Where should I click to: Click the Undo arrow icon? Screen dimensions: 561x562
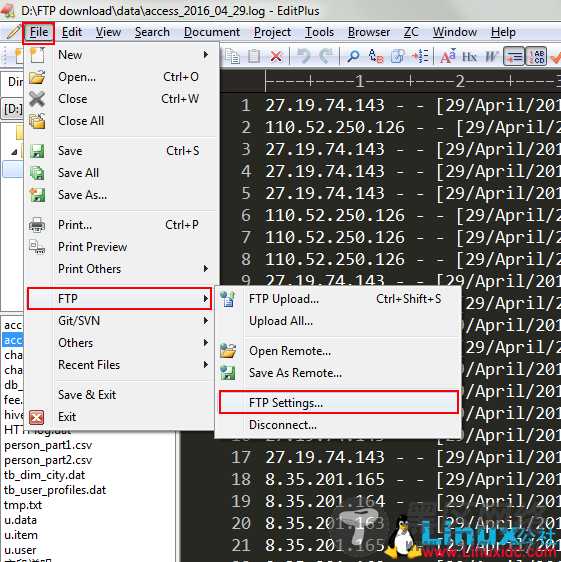[304, 56]
